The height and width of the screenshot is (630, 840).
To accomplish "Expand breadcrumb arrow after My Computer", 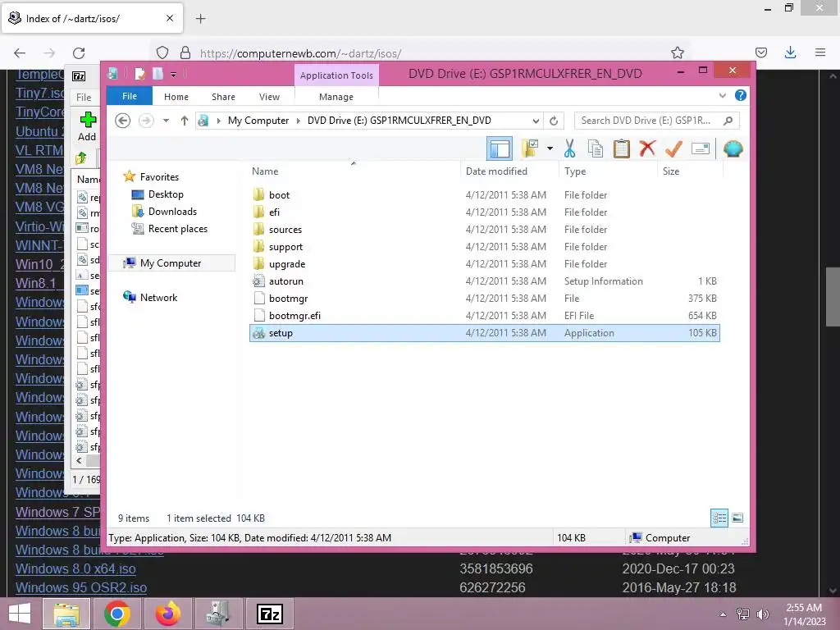I will coord(299,121).
